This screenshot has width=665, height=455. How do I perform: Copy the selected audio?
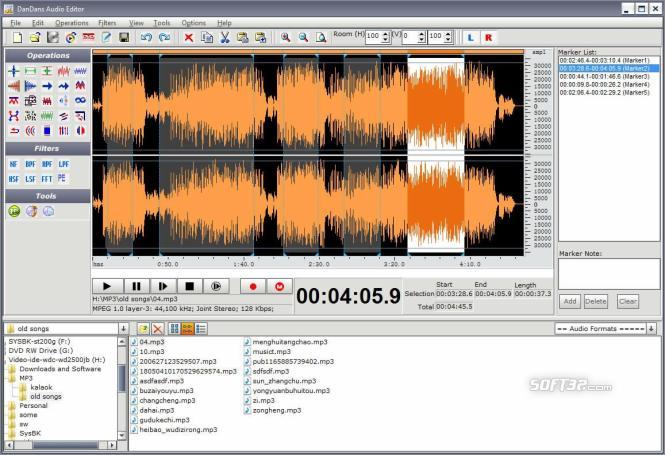pos(207,38)
